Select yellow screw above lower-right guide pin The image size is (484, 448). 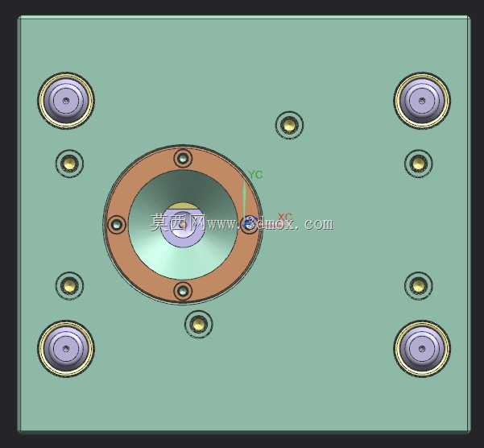[x=418, y=285]
